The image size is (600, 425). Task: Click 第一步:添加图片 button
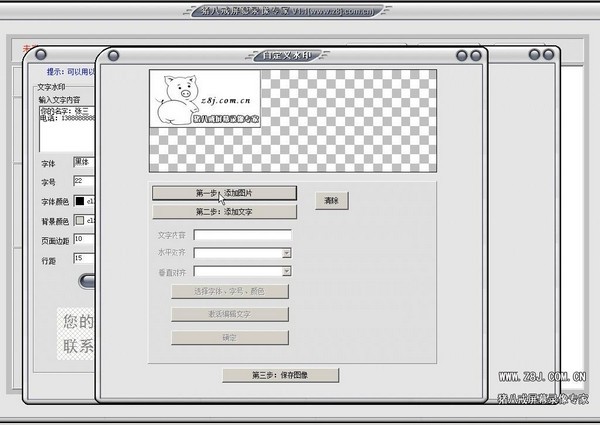[224, 193]
